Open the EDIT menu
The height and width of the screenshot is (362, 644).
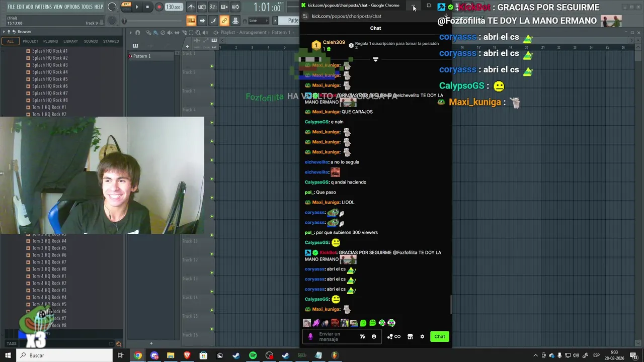[21, 7]
